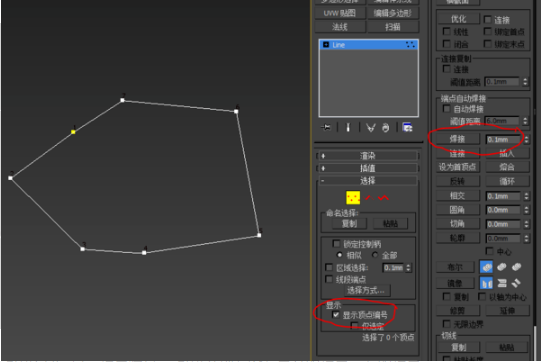Click the 优化 button
The image size is (541, 362).
[458, 19]
